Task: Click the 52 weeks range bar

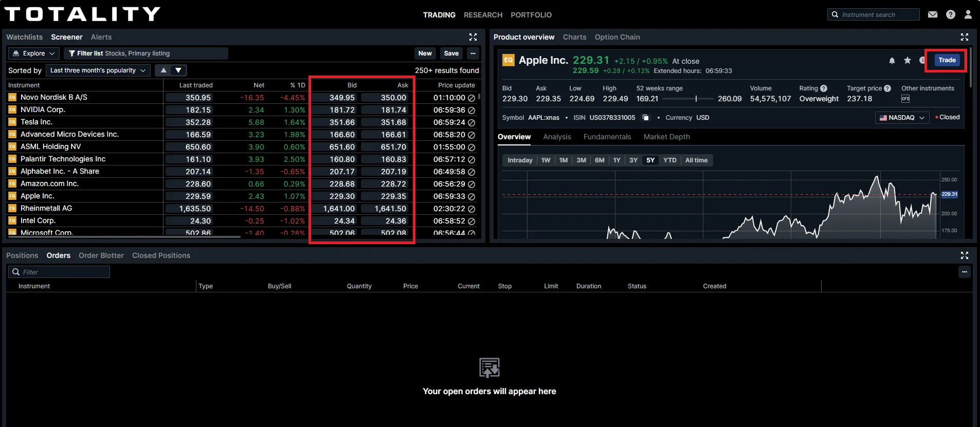Action: (688, 99)
